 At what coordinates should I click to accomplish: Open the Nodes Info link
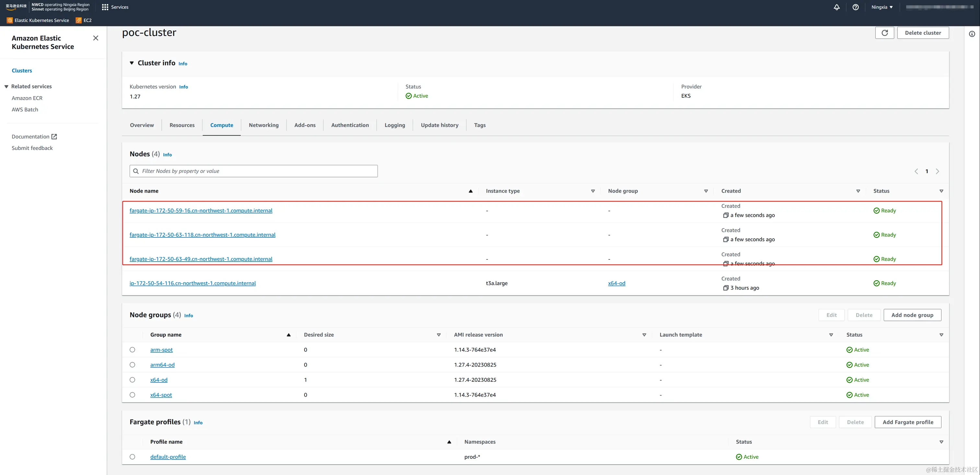pos(168,155)
